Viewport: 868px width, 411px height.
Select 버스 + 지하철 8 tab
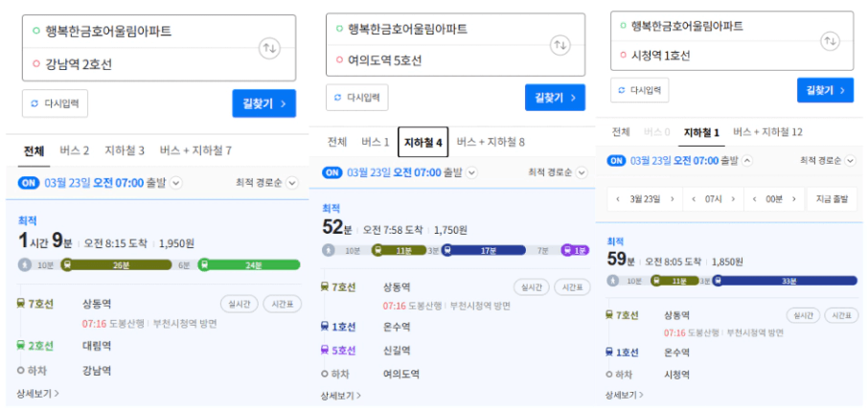tap(491, 143)
